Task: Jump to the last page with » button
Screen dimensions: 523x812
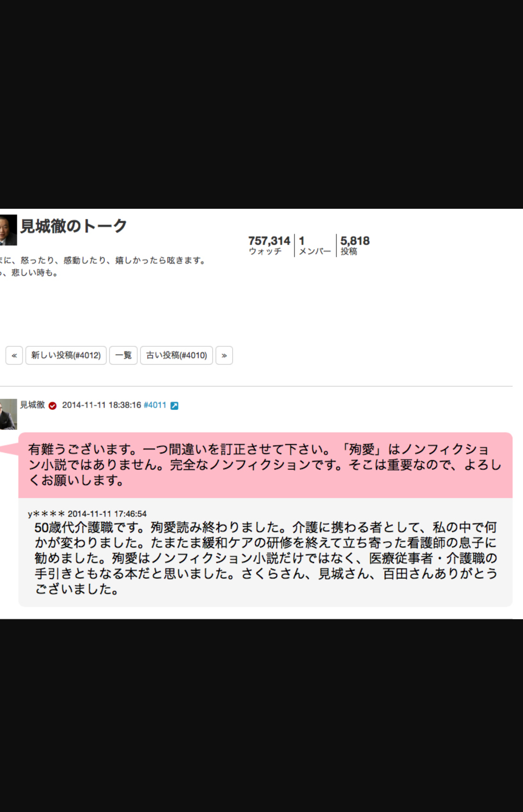Action: point(224,355)
